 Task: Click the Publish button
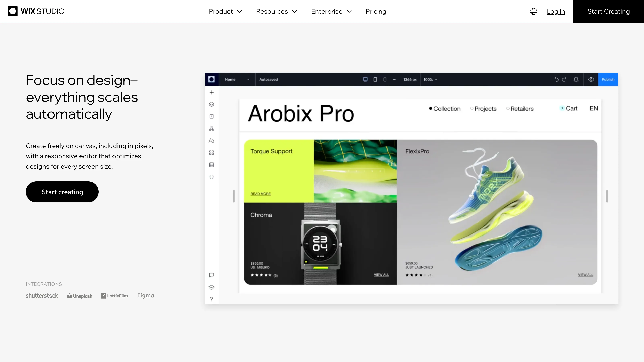(609, 79)
